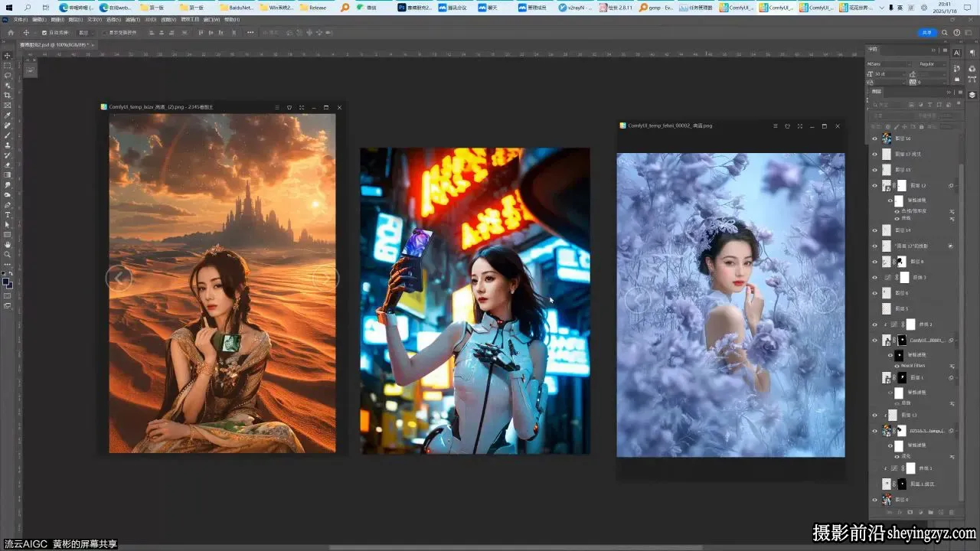Open the font family dropdown
980x551 pixels.
(x=890, y=64)
